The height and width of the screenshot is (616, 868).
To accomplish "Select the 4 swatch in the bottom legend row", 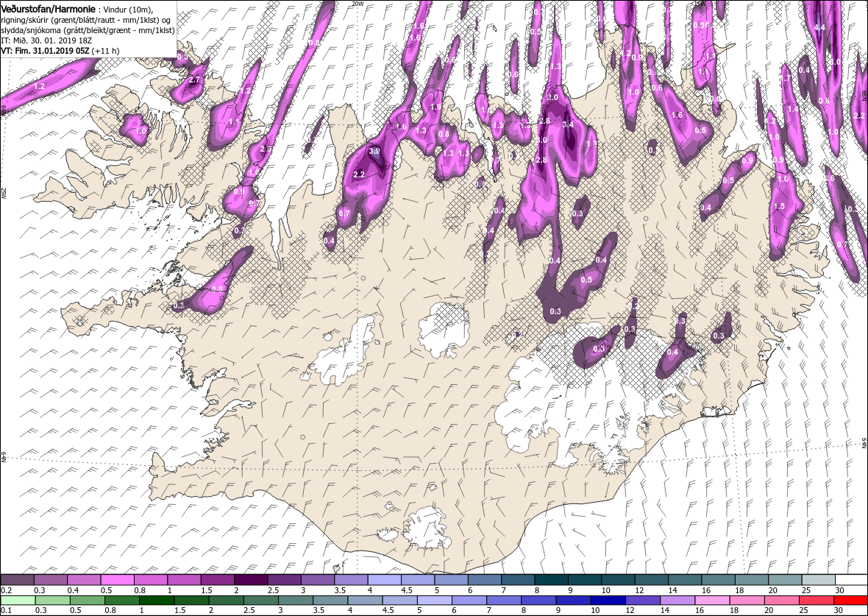I will coord(365,601).
